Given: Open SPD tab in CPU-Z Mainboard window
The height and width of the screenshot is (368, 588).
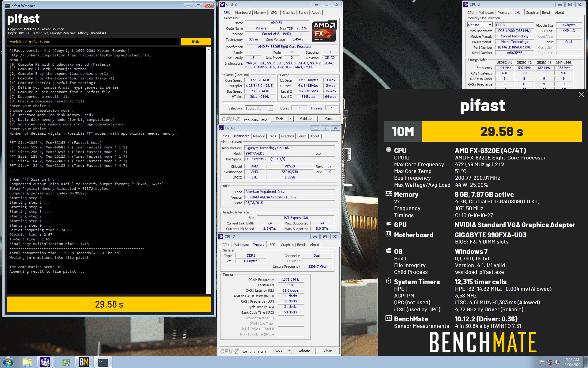Looking at the screenshot, I should coord(273,136).
